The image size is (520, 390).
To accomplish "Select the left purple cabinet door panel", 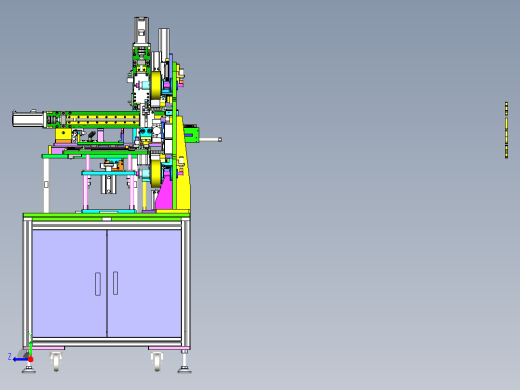I will pyautogui.click(x=69, y=283).
